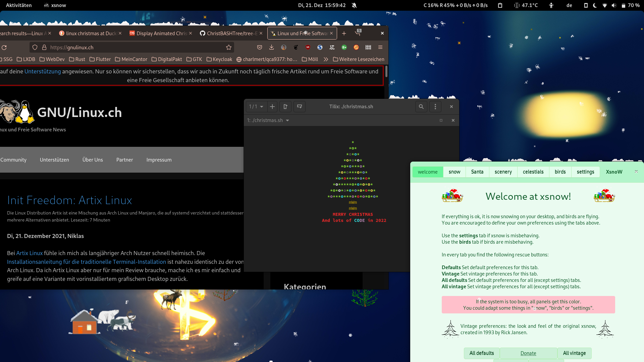Open the Flutter bookmarks folder

click(100, 59)
